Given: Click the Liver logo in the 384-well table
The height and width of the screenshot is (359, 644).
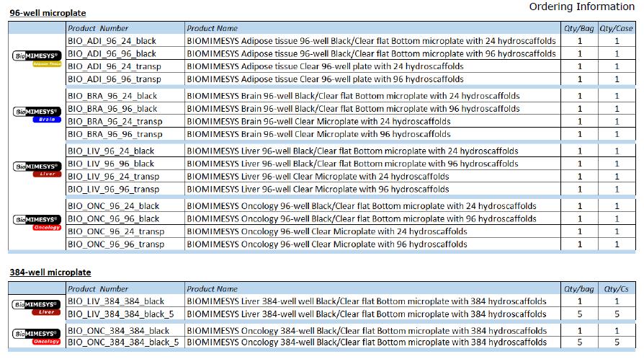Looking at the screenshot, I should point(37,306).
